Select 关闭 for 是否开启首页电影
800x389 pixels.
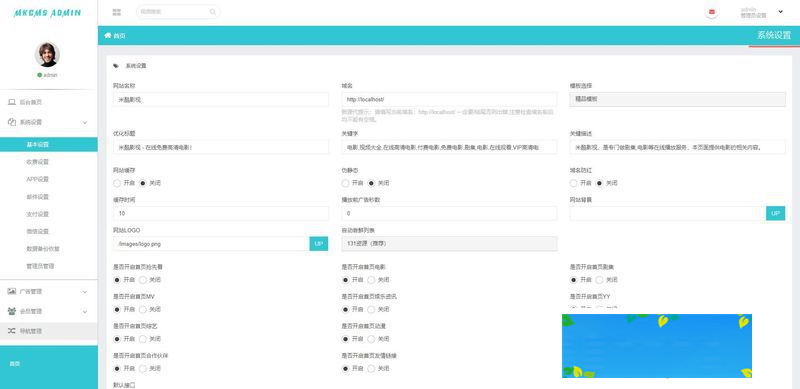coord(371,280)
